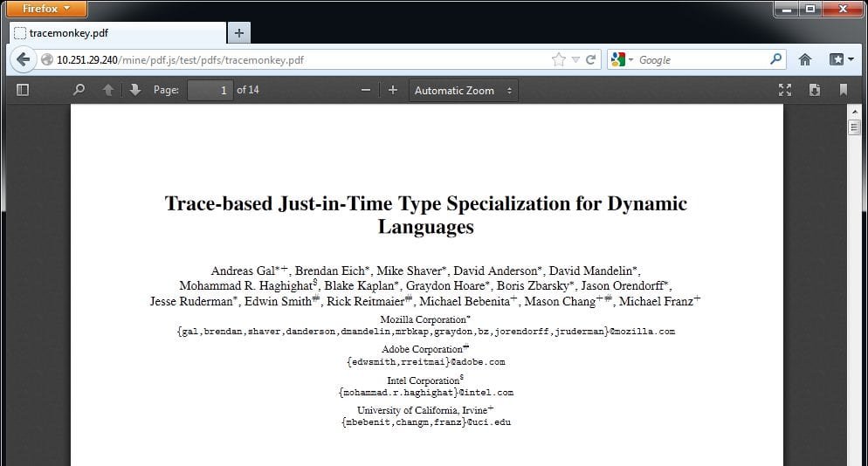
Task: Open a new browser tab
Action: [238, 33]
